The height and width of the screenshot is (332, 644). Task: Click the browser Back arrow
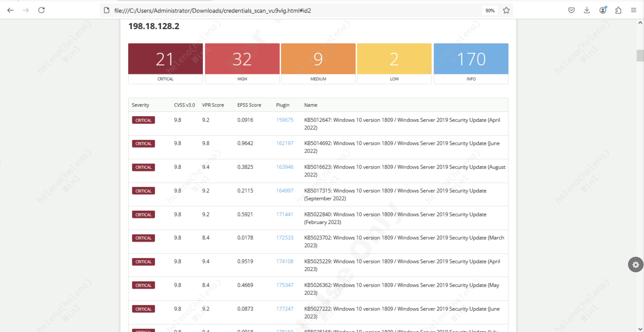tap(10, 10)
